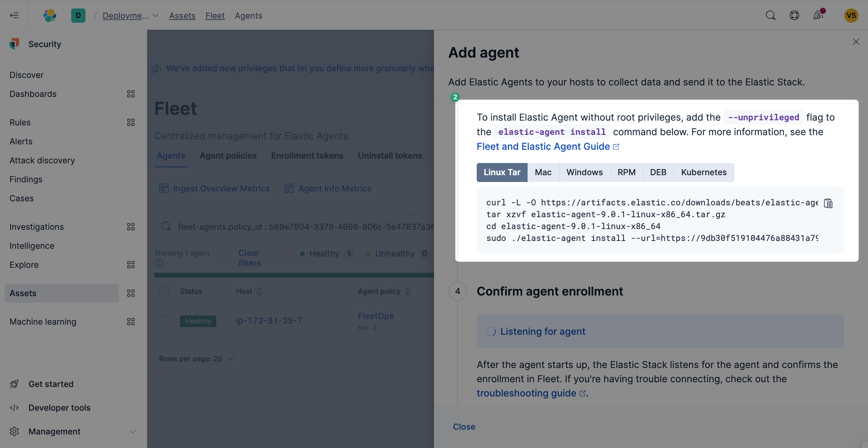868x448 pixels.
Task: Select the Mac platform tab
Action: click(x=543, y=172)
